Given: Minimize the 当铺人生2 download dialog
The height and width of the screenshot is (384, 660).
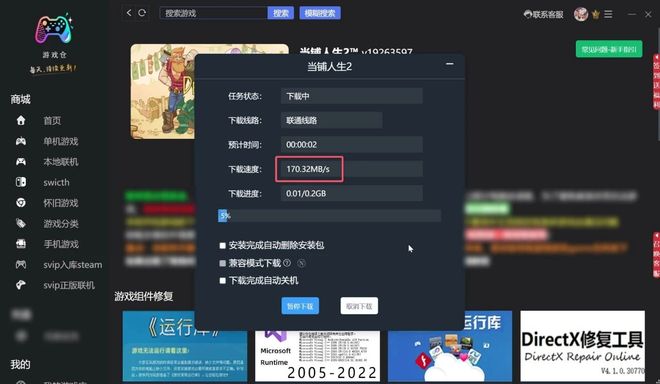Looking at the screenshot, I should [x=450, y=64].
